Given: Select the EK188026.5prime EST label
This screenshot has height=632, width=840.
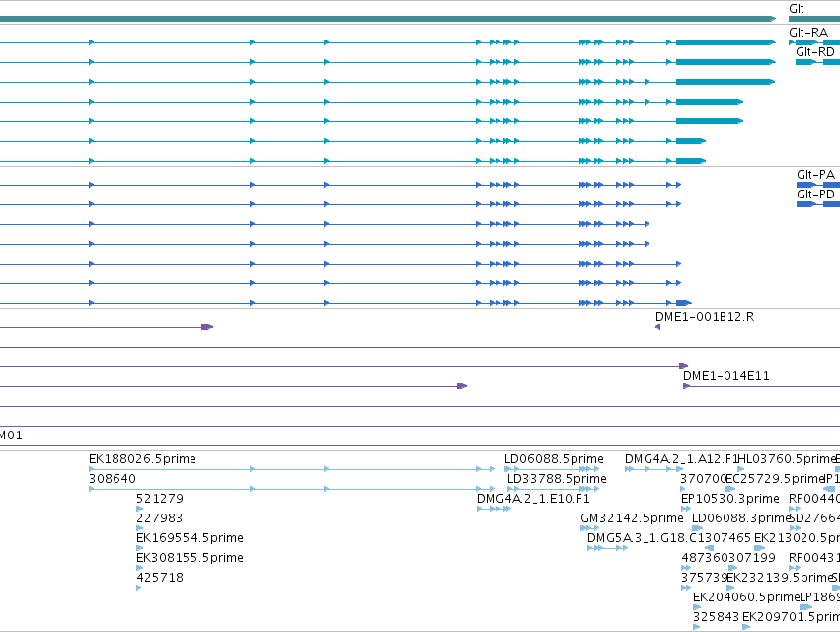Looking at the screenshot, I should (x=142, y=459).
